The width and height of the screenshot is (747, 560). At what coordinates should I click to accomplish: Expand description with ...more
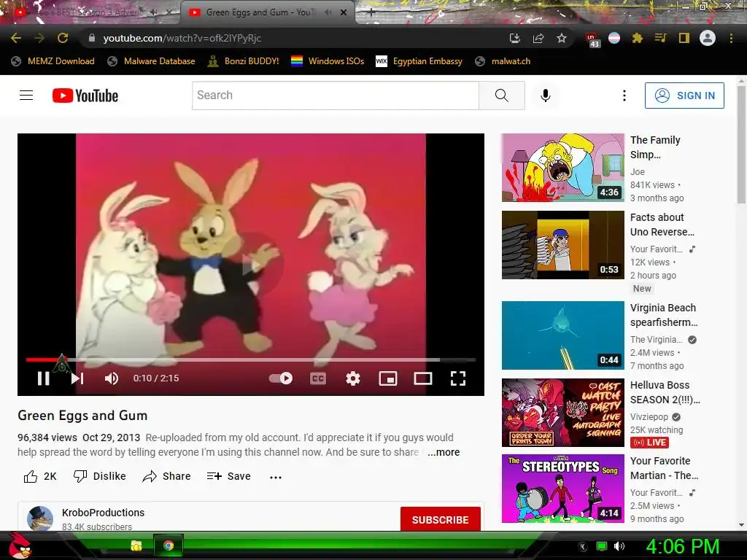[x=444, y=452]
